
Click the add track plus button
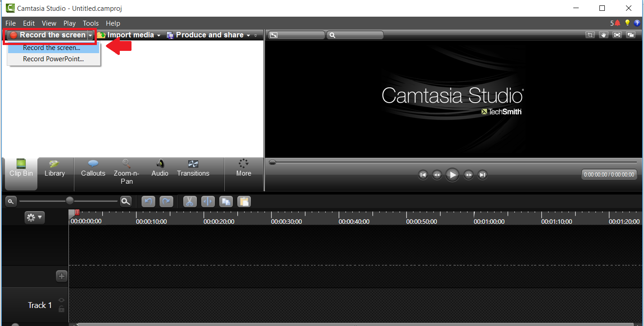(62, 276)
